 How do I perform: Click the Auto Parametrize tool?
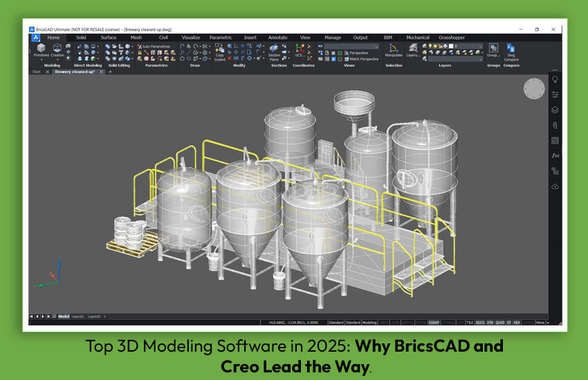154,46
